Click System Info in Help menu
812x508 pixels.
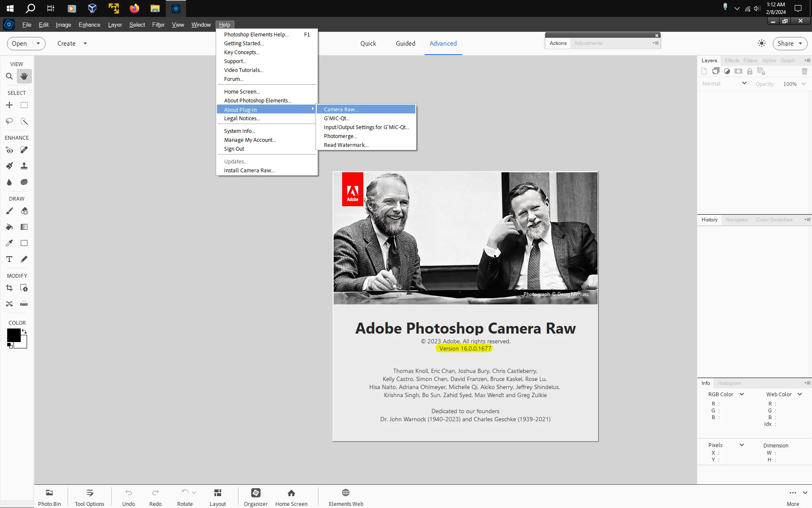pos(239,131)
